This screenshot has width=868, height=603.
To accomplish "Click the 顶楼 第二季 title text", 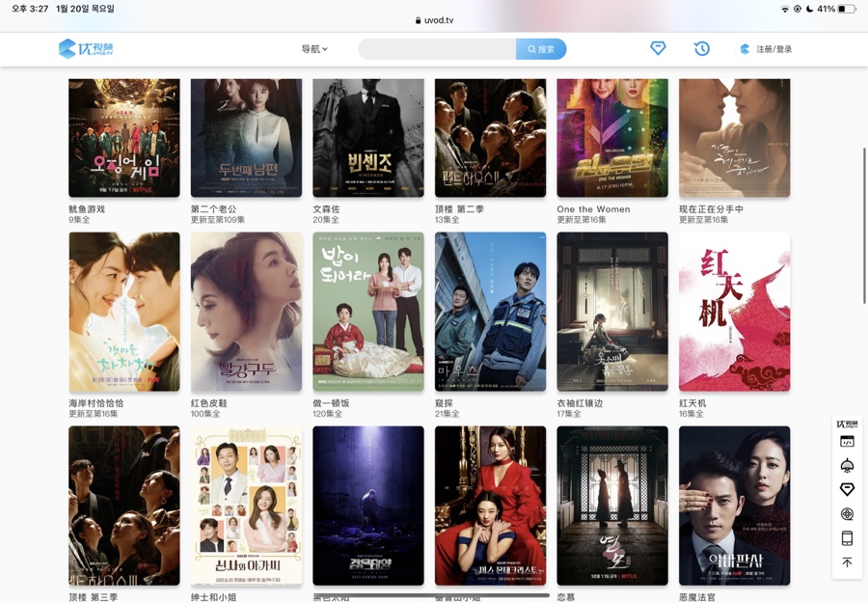I will [x=459, y=209].
